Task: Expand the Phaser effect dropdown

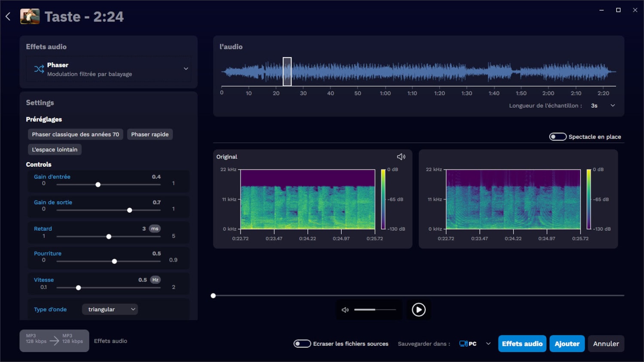Action: (x=186, y=69)
